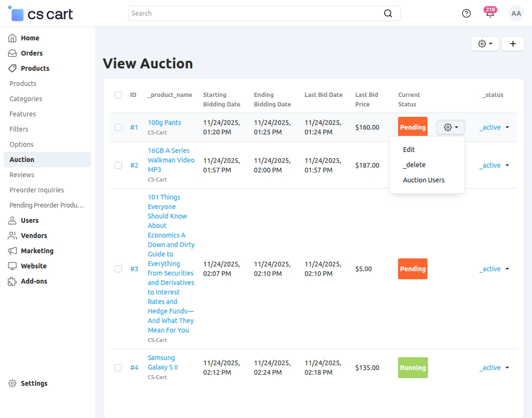The height and width of the screenshot is (418, 532).
Task: Click the search magnifier icon
Action: [x=388, y=13]
